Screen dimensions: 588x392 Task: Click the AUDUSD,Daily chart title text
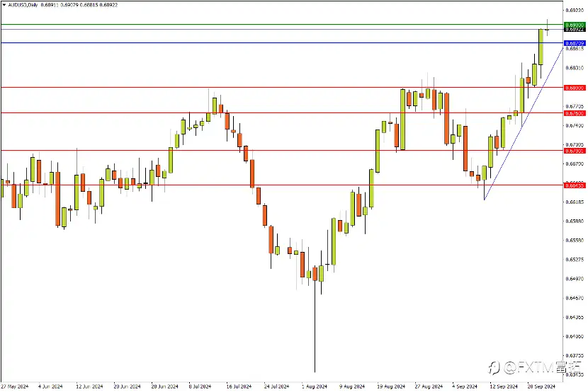coord(23,5)
